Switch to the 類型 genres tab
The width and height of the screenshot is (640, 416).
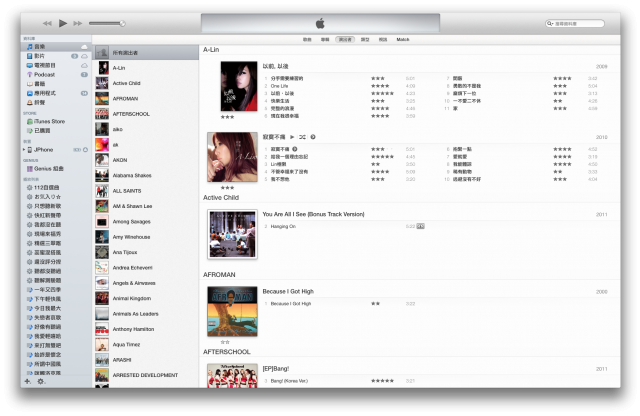coord(365,40)
